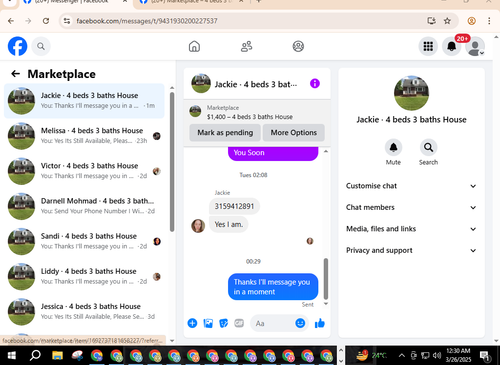Screen dimensions: 500x365
Task: Reload the page with the refresh icon
Action: [46, 21]
